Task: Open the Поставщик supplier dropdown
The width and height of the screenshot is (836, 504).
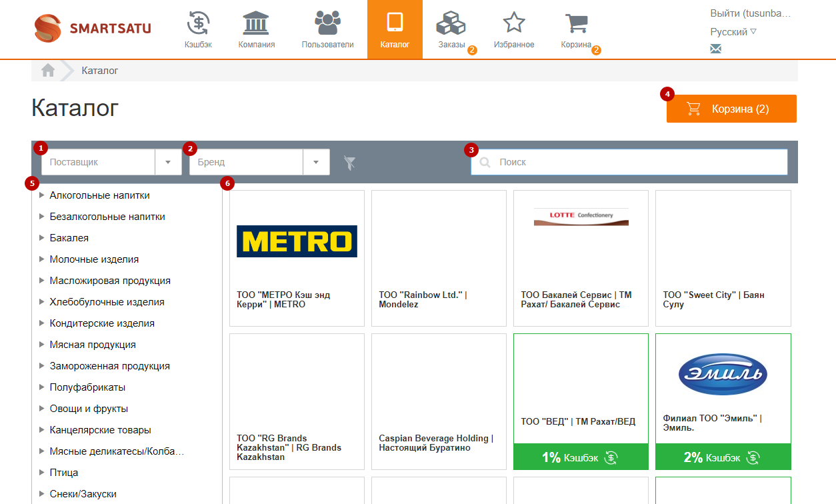Action: (x=111, y=162)
